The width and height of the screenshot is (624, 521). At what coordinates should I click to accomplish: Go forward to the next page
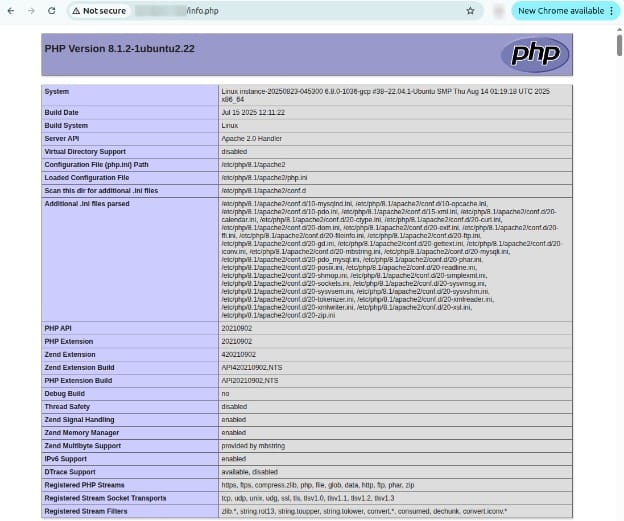coord(31,11)
